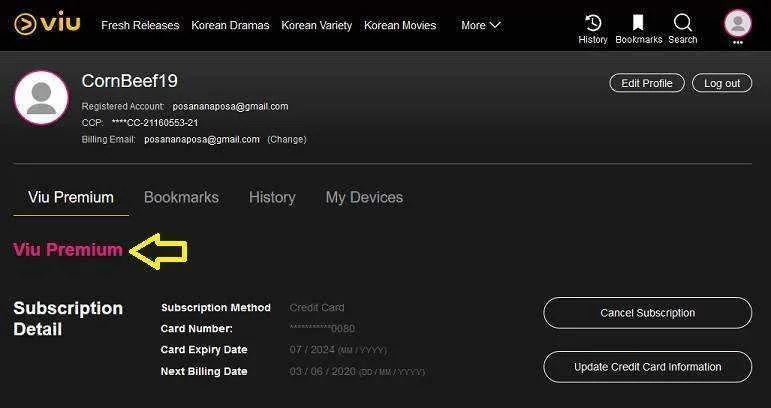Viewport: 771px width, 408px height.
Task: Select the next billing date 03 / 06 / 2020
Action: [322, 371]
